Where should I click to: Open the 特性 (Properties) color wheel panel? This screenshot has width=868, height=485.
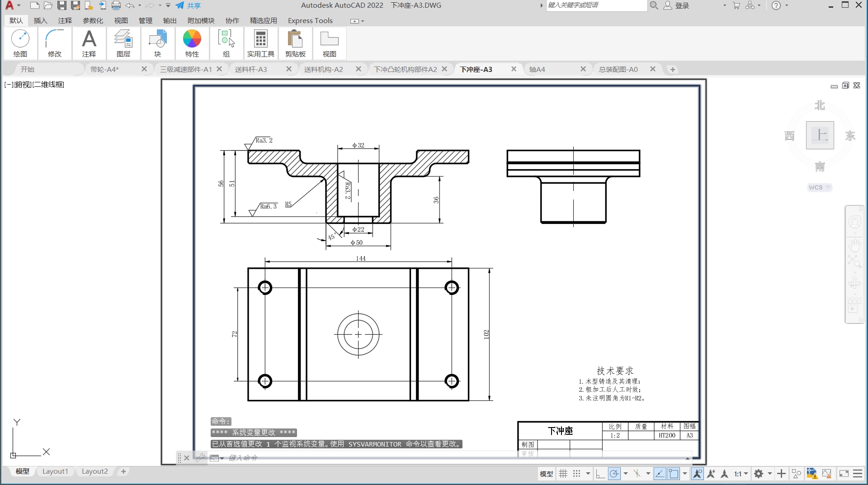tap(192, 43)
